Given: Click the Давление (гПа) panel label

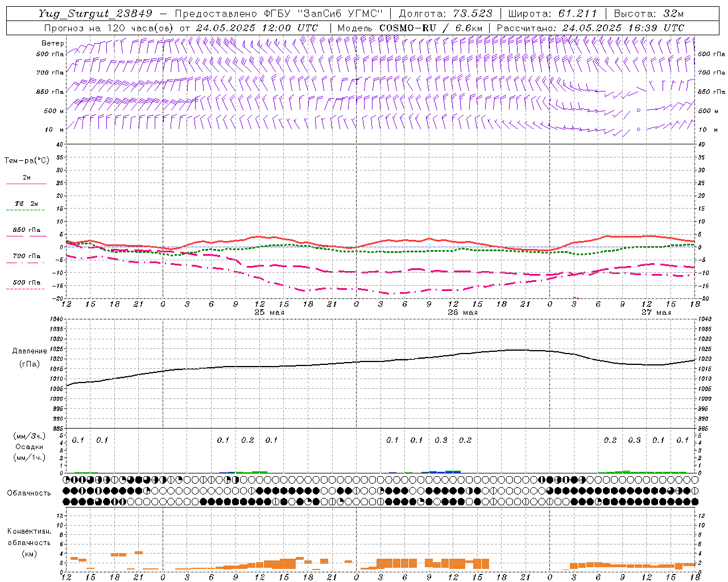Looking at the screenshot, I should coord(29,357).
